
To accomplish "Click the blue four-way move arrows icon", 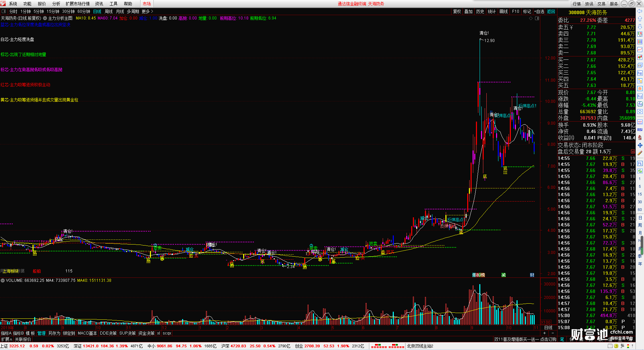I will click(640, 145).
